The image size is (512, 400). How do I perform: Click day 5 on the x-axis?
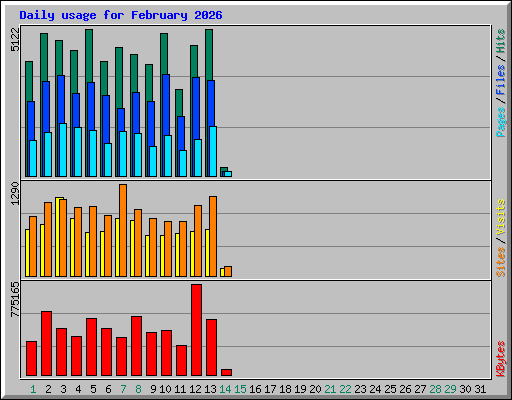[93, 389]
